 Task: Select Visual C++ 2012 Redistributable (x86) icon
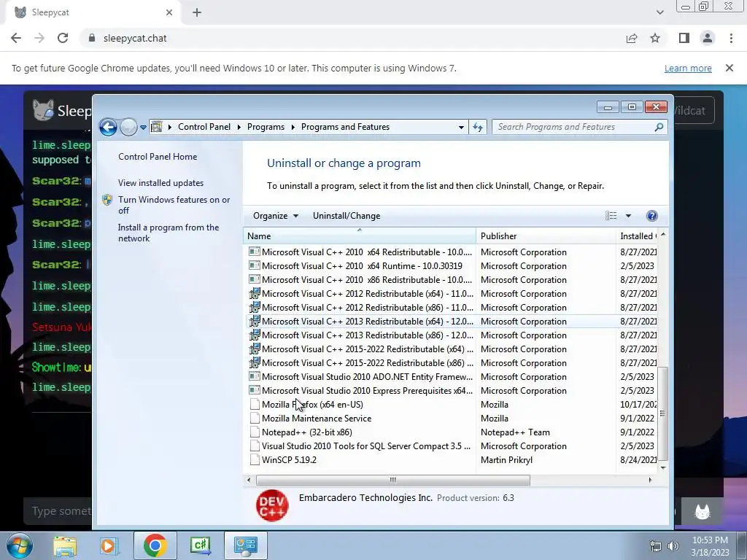pos(255,307)
